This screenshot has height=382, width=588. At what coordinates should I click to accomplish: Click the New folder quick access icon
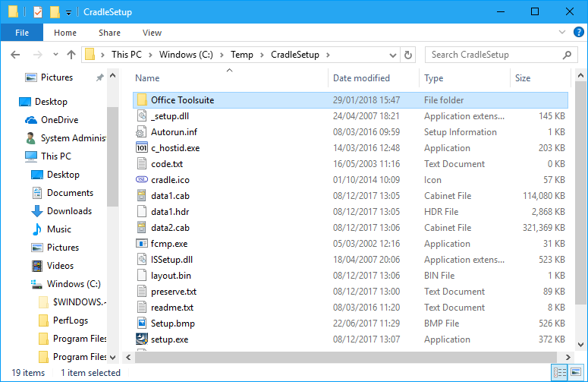55,12
